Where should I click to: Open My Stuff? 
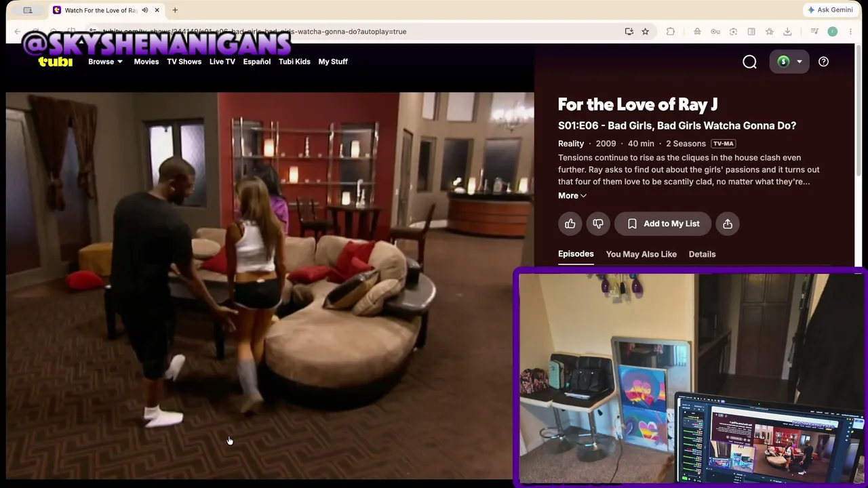coord(333,62)
